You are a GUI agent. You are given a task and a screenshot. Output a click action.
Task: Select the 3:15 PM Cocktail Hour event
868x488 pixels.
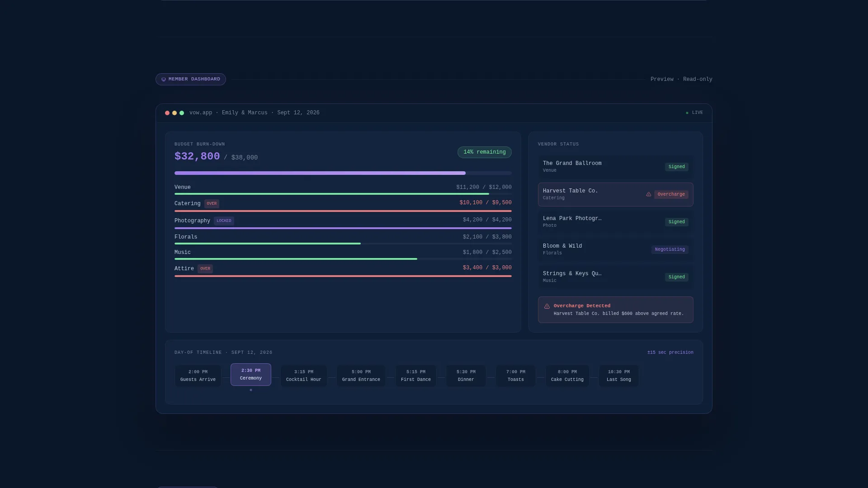[304, 376]
